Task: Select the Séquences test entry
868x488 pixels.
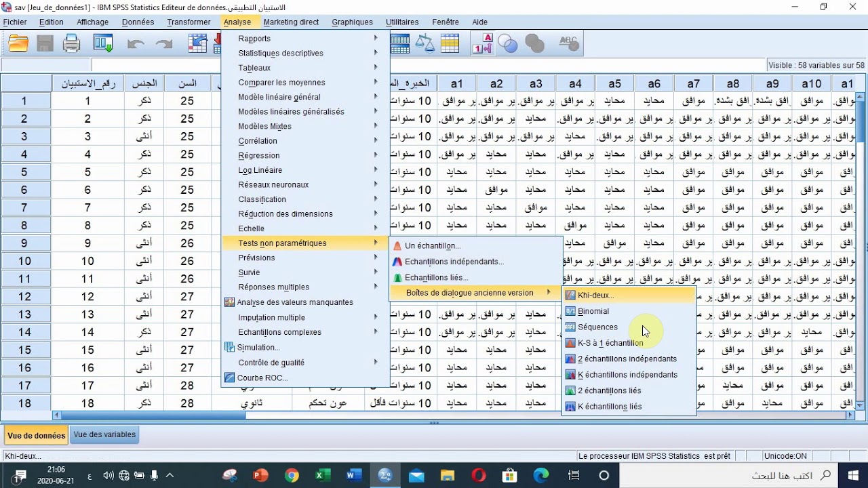Action: [629, 327]
